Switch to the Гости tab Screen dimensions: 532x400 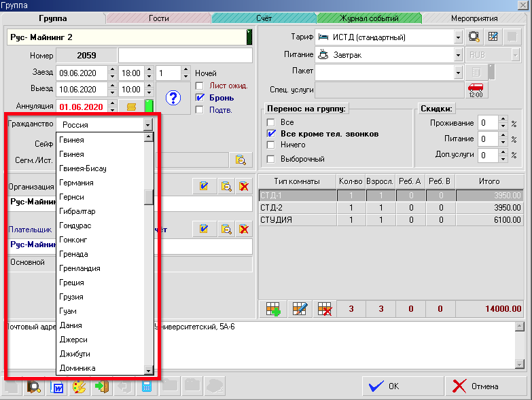pyautogui.click(x=158, y=18)
